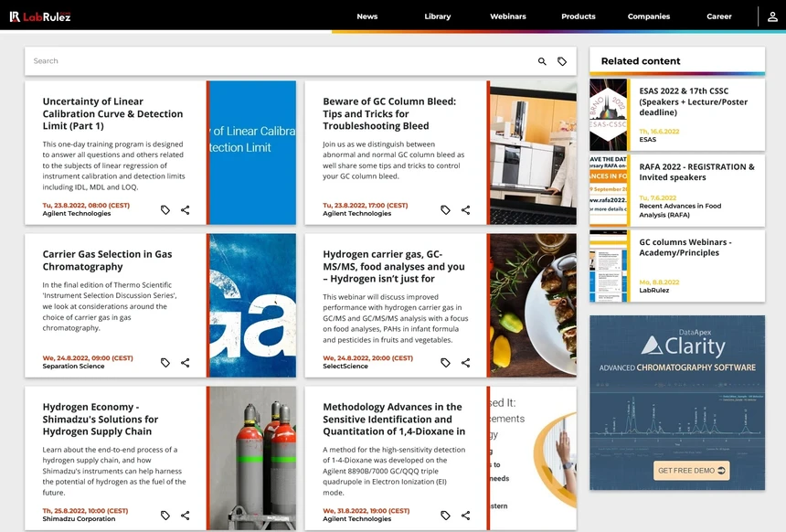The width and height of the screenshot is (786, 532).
Task: Click 'Shimadzu Corporation' organizer text
Action: [x=79, y=518]
